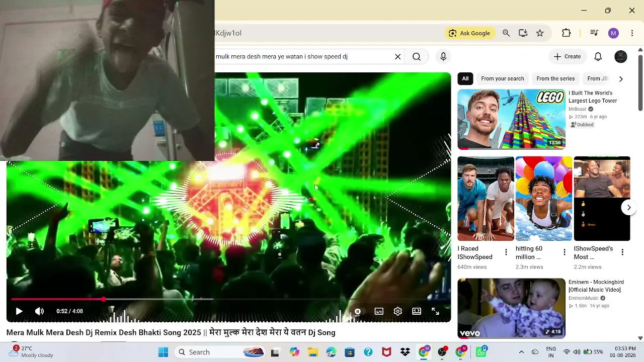644x362 pixels.
Task: Open the hitting 60 million short
Action: click(x=543, y=199)
